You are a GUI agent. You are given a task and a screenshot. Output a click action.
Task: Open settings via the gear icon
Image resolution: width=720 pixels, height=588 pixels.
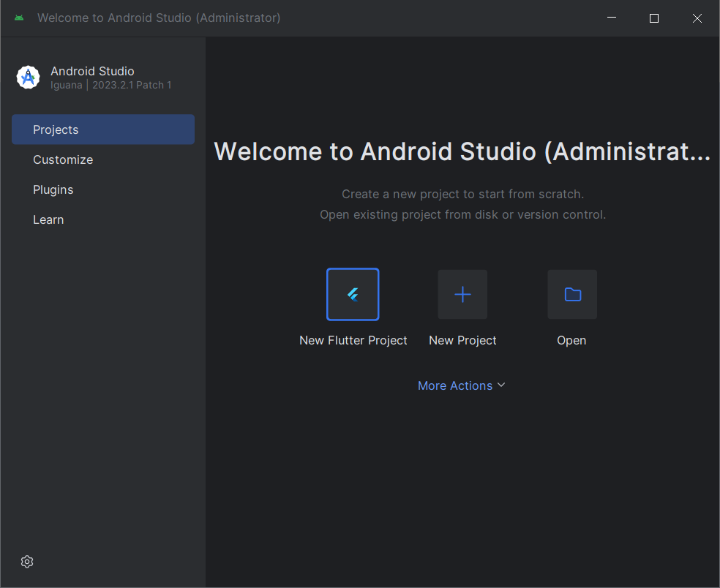coord(27,562)
